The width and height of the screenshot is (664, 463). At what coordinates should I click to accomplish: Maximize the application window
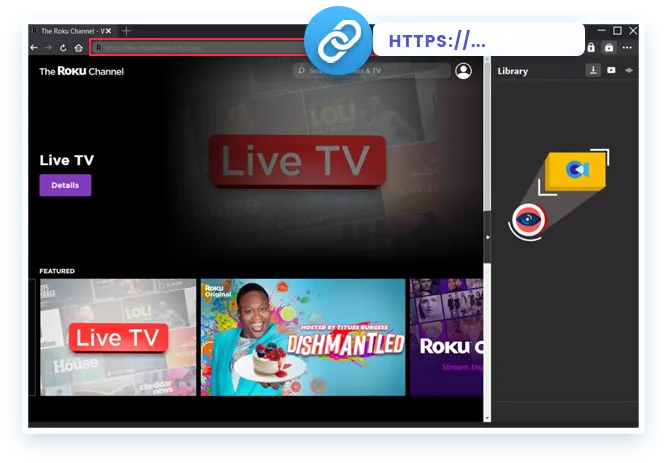pos(617,30)
